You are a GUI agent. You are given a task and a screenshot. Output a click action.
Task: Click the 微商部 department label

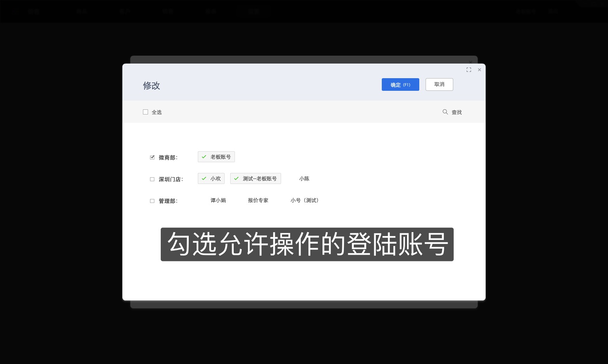point(168,158)
